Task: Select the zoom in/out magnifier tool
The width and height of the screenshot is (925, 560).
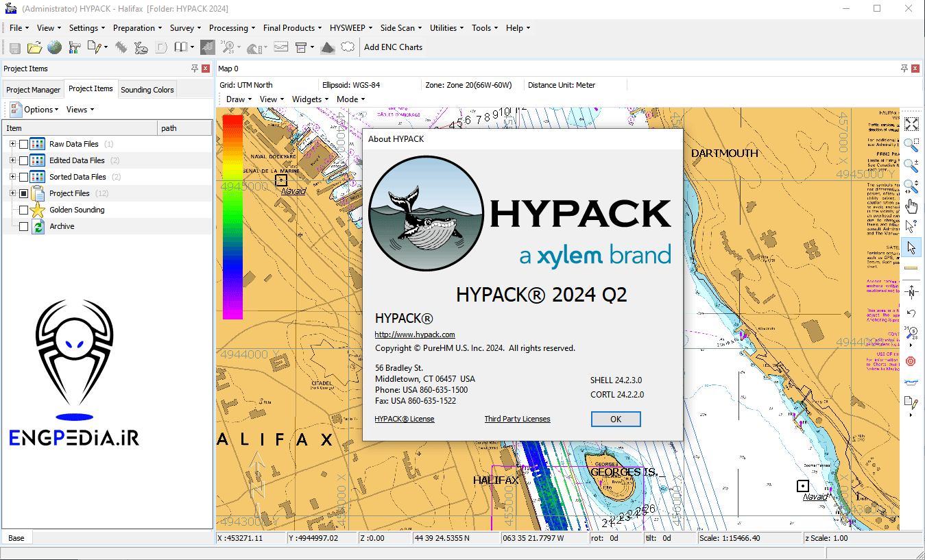Action: (x=911, y=165)
